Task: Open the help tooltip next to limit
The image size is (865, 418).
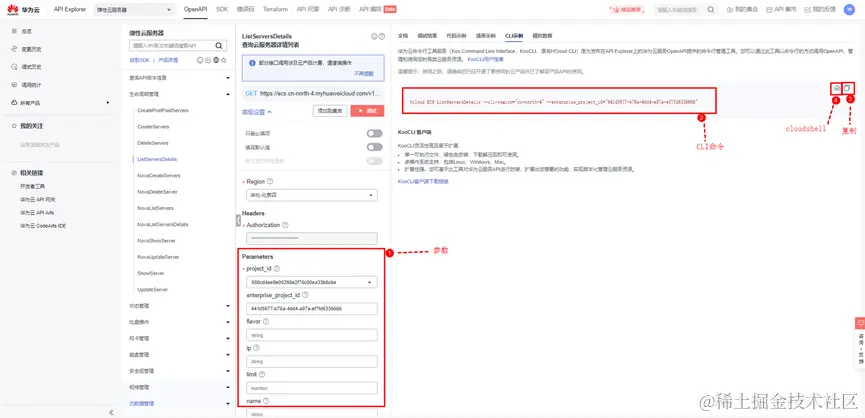Action: [263, 374]
